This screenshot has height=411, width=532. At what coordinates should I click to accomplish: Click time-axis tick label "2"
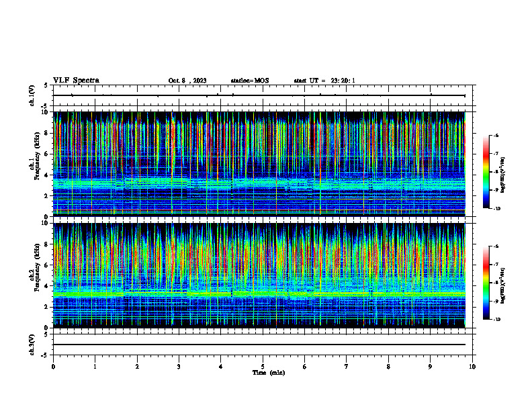137,367
